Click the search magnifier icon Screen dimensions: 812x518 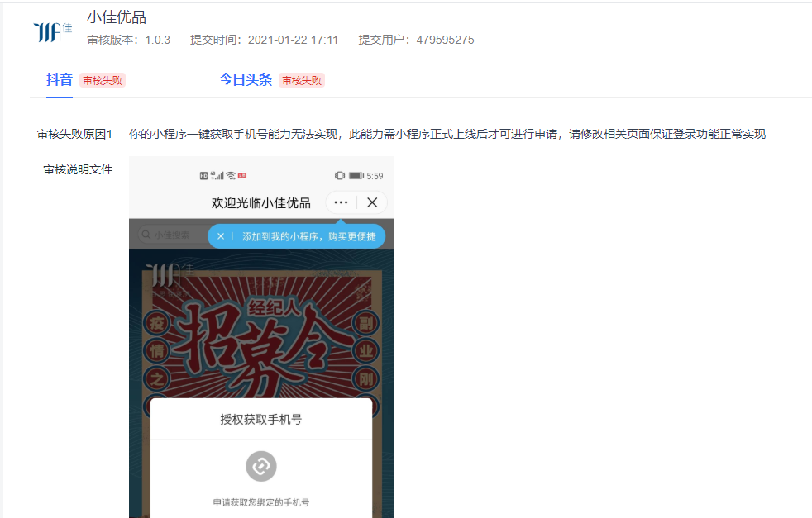pos(146,235)
